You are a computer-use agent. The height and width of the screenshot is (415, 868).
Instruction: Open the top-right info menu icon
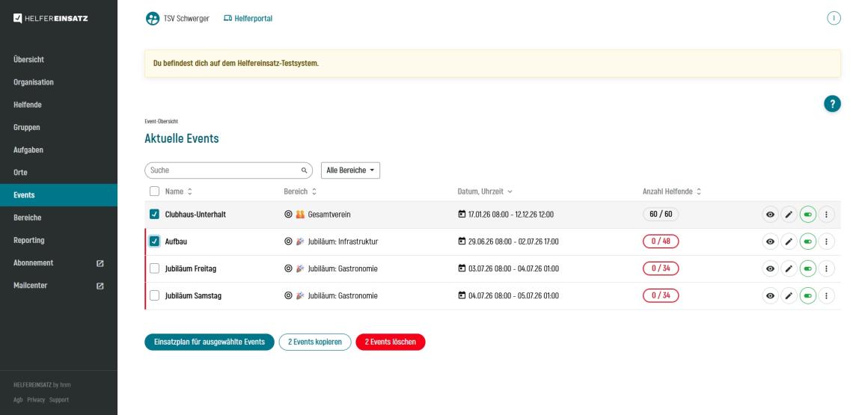point(834,18)
